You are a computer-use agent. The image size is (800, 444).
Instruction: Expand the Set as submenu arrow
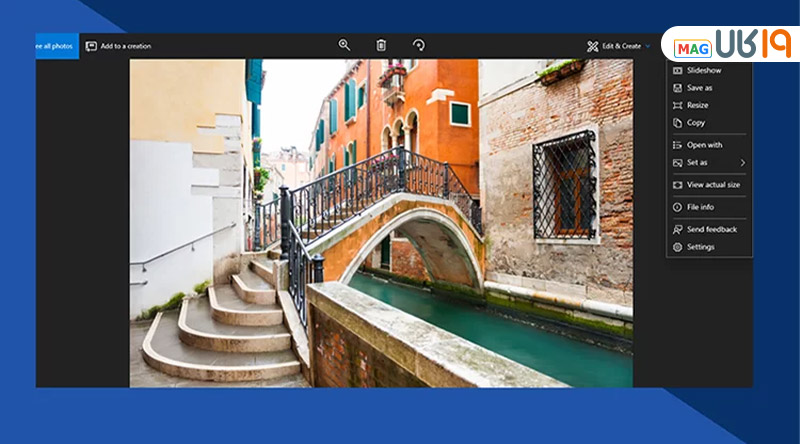coord(742,162)
